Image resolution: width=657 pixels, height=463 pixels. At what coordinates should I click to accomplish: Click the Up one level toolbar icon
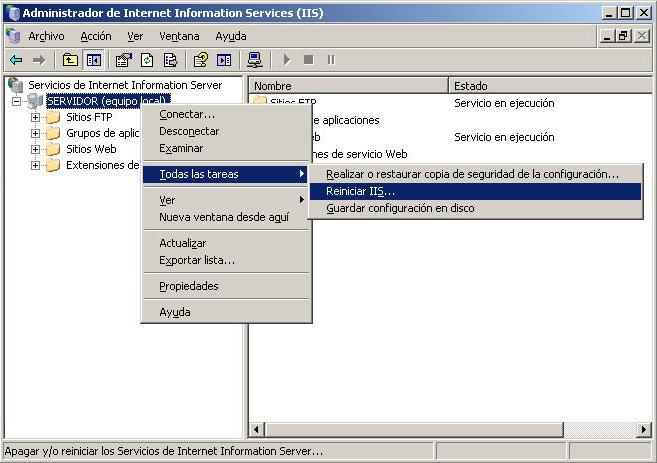click(70, 60)
